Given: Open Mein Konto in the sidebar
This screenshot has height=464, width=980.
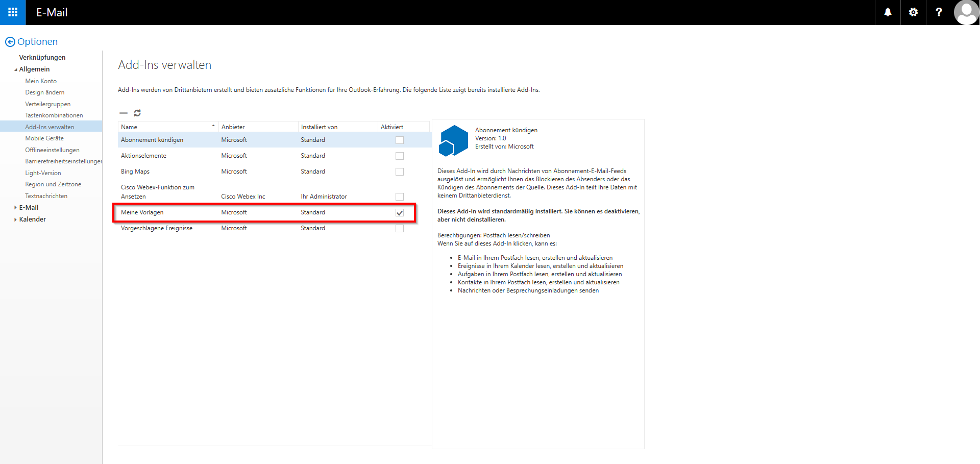Looking at the screenshot, I should point(41,81).
